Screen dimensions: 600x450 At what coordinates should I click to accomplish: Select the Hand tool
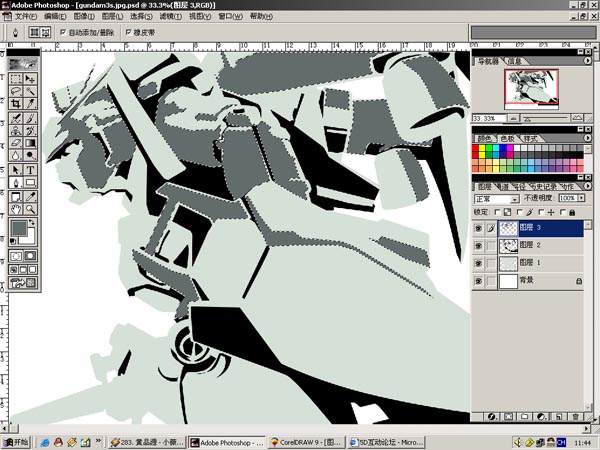pos(16,209)
